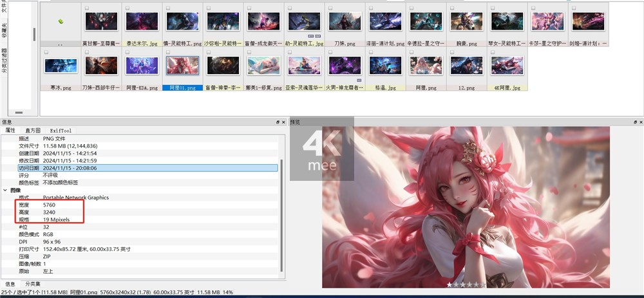Enable the checkbox on 腕豪.png
The width and height of the screenshot is (644, 298).
pyautogui.click(x=453, y=8)
